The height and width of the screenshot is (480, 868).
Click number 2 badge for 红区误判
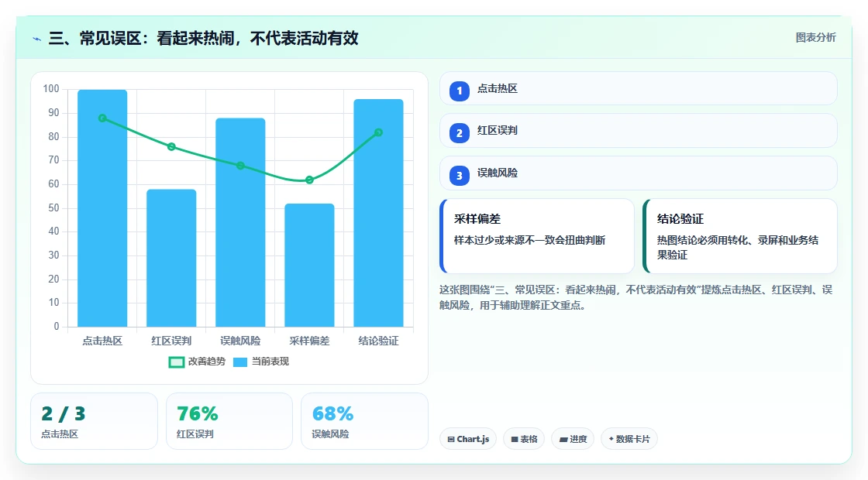tap(459, 132)
